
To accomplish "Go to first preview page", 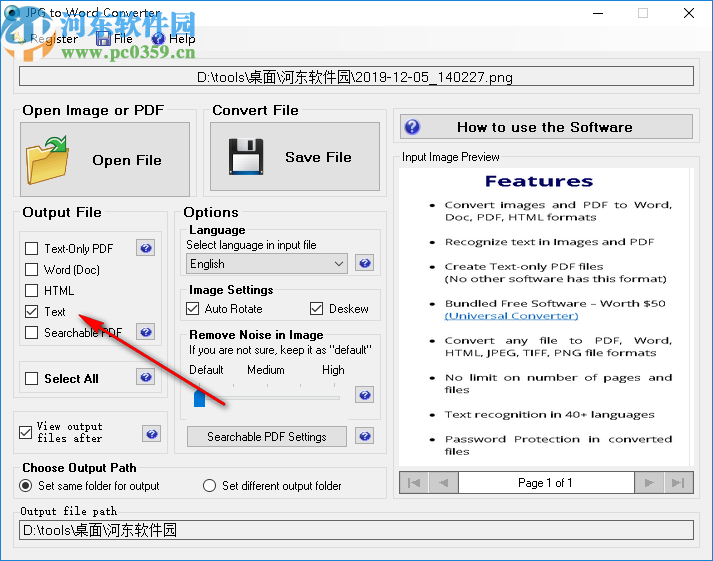I will [414, 482].
